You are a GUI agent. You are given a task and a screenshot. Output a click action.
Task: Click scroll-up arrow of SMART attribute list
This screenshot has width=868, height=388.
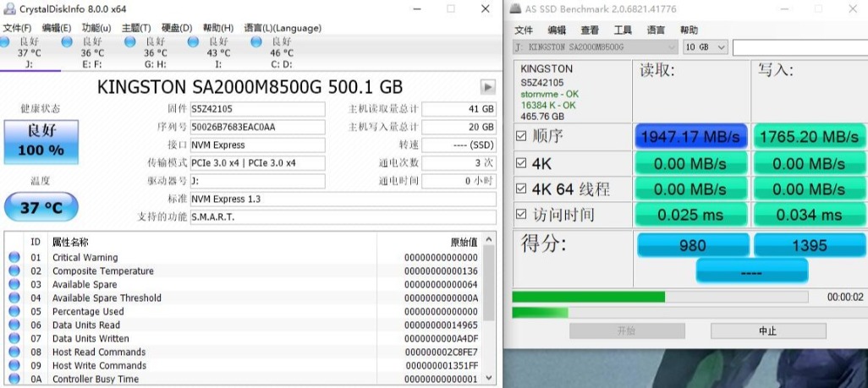click(x=489, y=240)
